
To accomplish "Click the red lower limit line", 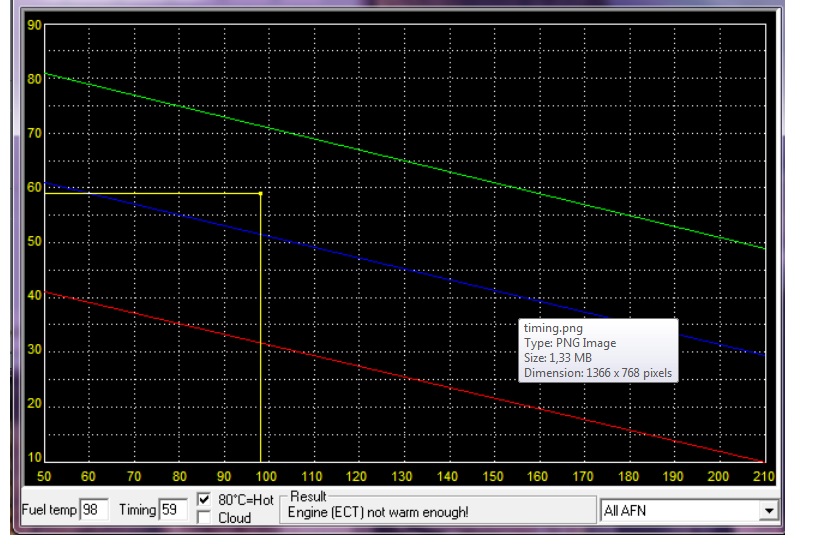I will click(400, 377).
